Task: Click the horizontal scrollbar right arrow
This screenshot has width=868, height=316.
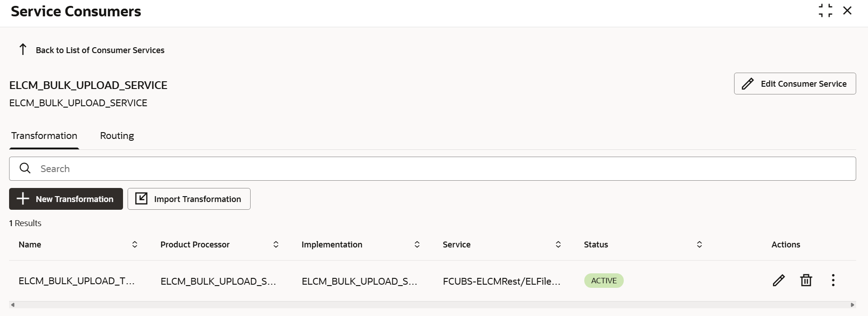Action: [852, 305]
